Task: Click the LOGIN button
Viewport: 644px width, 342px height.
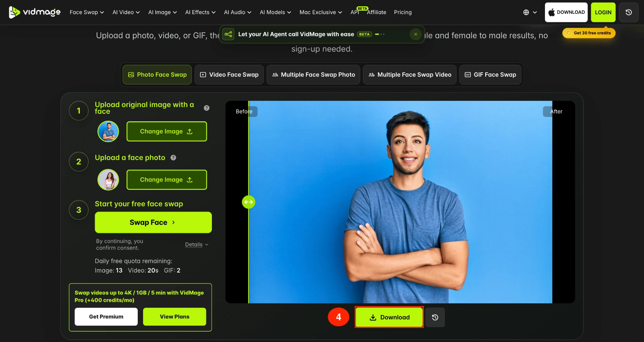Action: click(x=603, y=12)
